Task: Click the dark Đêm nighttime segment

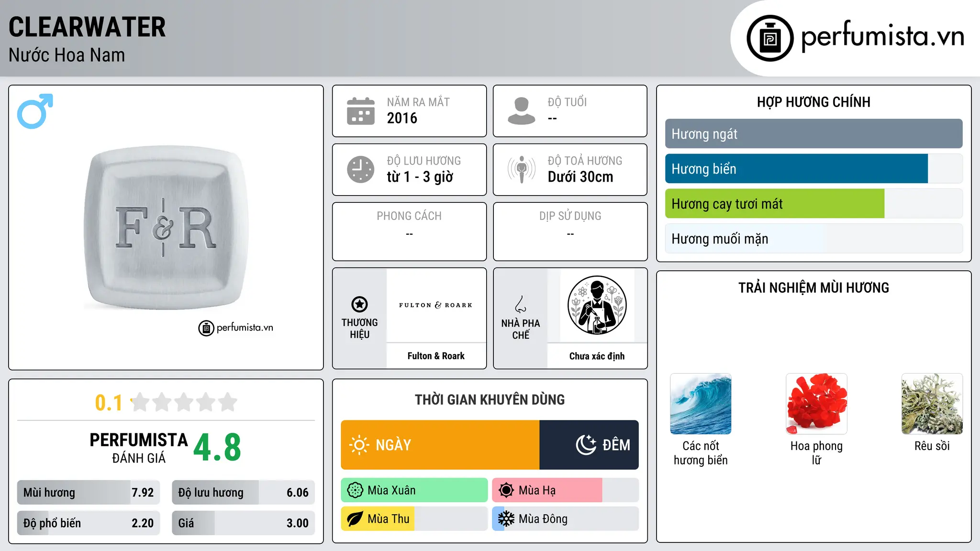Action: click(x=589, y=445)
